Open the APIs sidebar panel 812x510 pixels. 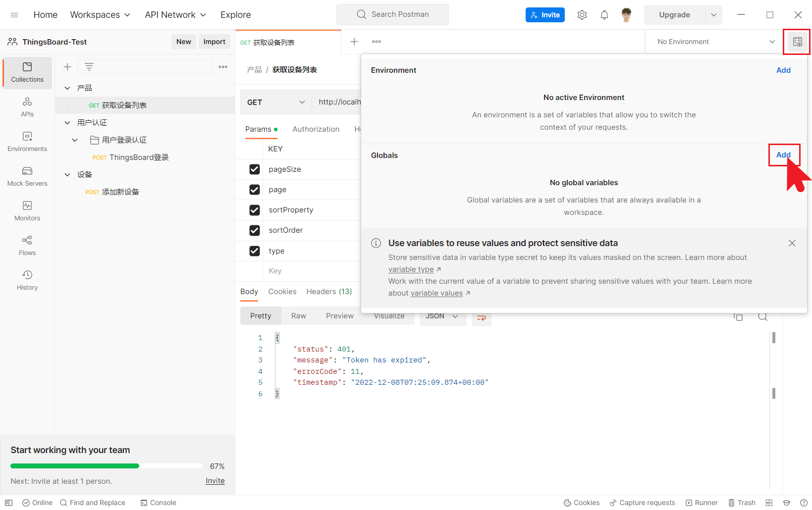[x=27, y=107]
